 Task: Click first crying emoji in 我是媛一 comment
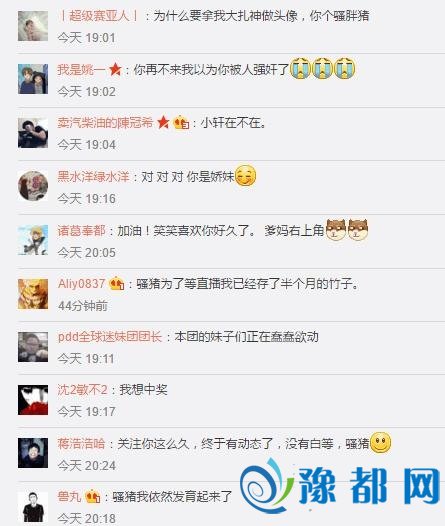click(x=300, y=68)
